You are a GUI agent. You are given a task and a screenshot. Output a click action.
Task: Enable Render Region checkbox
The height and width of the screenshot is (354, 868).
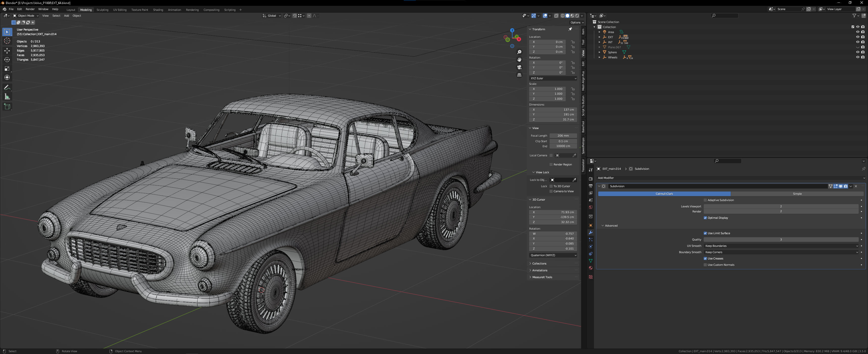tap(551, 165)
